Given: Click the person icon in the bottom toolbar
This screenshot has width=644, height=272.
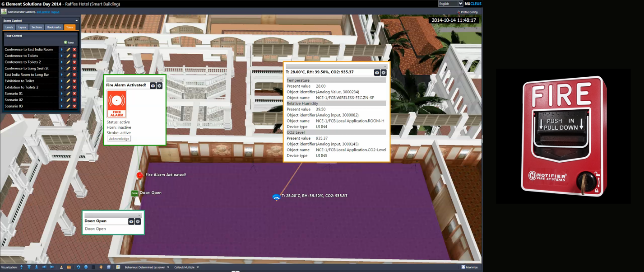Looking at the screenshot, I should pos(61,267).
